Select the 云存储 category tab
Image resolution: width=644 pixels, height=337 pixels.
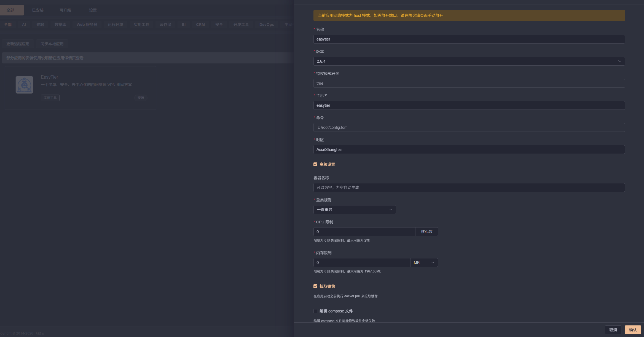165,25
